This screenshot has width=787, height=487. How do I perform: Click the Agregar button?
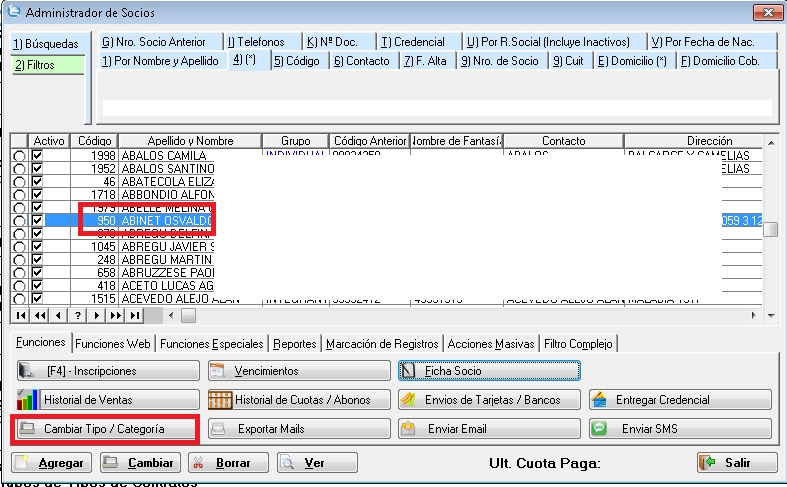(x=51, y=463)
